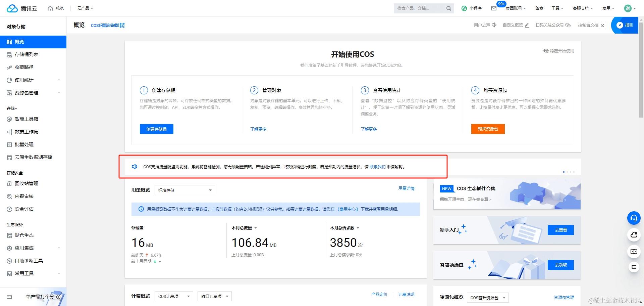Viewport: 644px width, 306px height.
Task: Open 内容审核 in the sidebar
Action: click(33, 196)
